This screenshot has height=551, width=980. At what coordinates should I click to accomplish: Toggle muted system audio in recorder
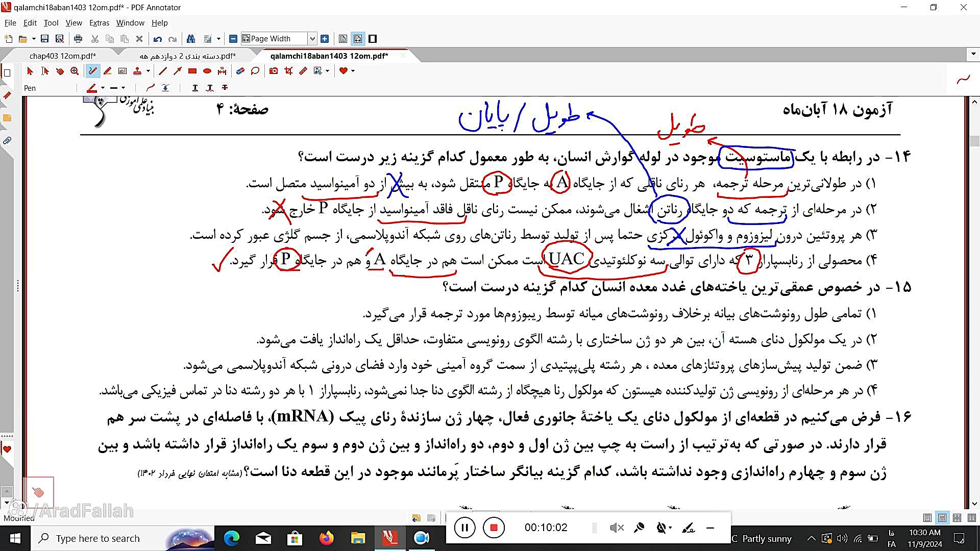point(617,528)
